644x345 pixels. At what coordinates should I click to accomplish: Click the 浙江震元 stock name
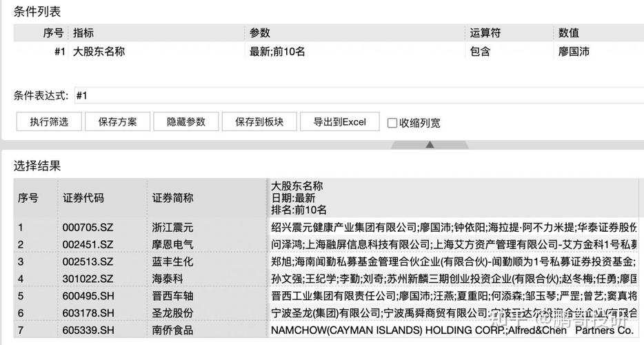click(x=172, y=228)
